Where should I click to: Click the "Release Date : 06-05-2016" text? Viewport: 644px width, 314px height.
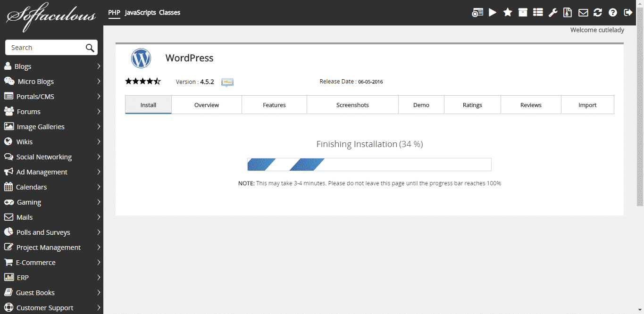[351, 82]
